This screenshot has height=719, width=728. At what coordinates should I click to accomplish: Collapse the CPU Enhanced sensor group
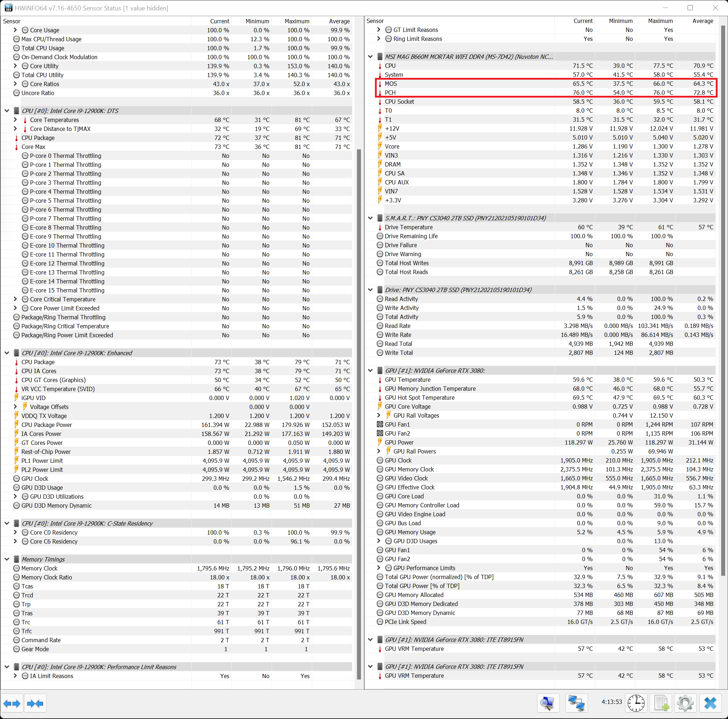(7, 353)
